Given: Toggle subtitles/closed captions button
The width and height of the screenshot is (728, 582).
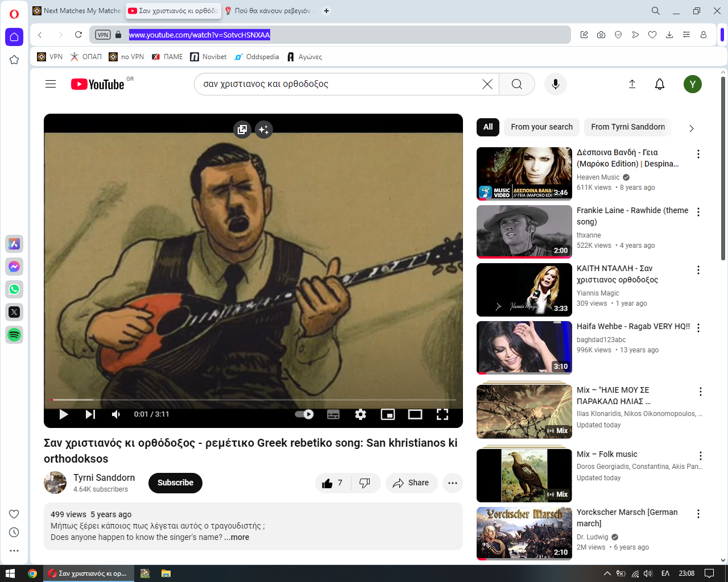Looking at the screenshot, I should [333, 414].
